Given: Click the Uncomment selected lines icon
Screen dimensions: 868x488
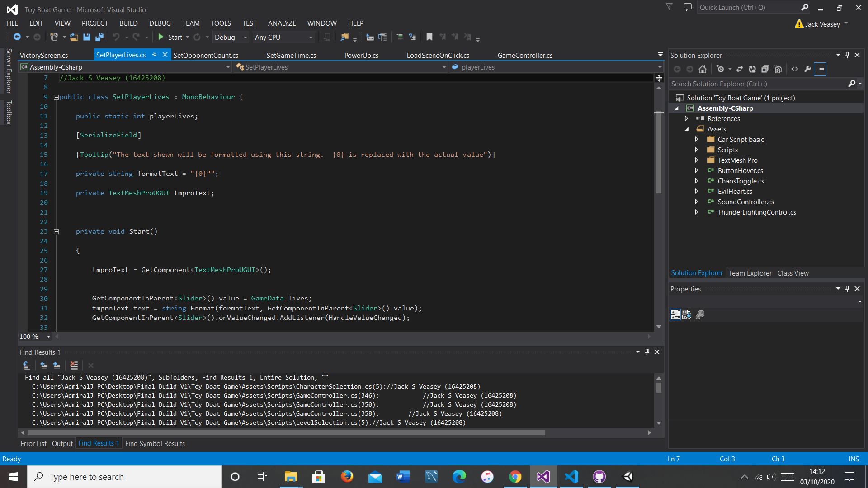Looking at the screenshot, I should pos(412,37).
